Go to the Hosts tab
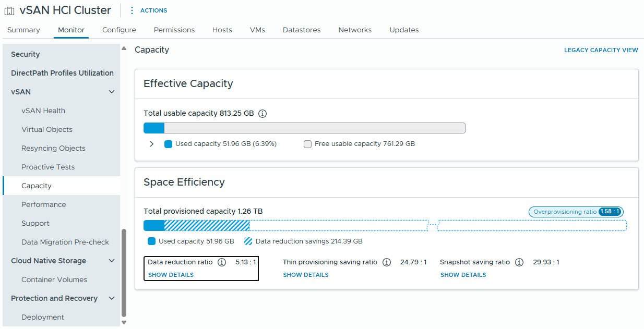Image resolution: width=644 pixels, height=329 pixels. tap(222, 30)
